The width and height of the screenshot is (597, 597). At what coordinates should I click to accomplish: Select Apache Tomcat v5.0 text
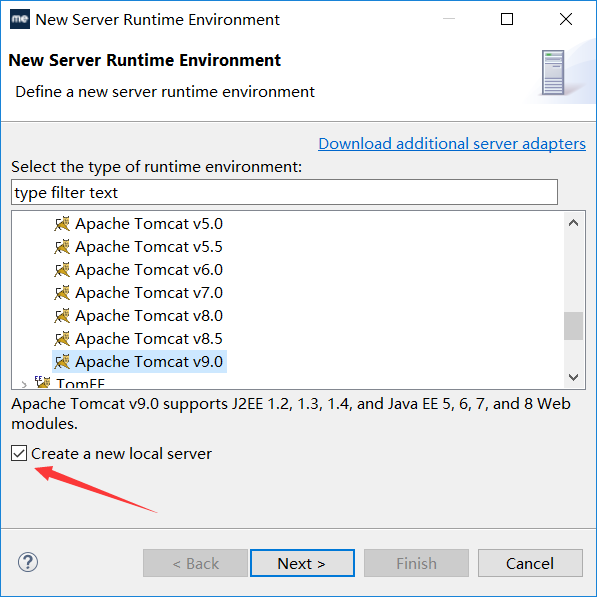(x=149, y=224)
